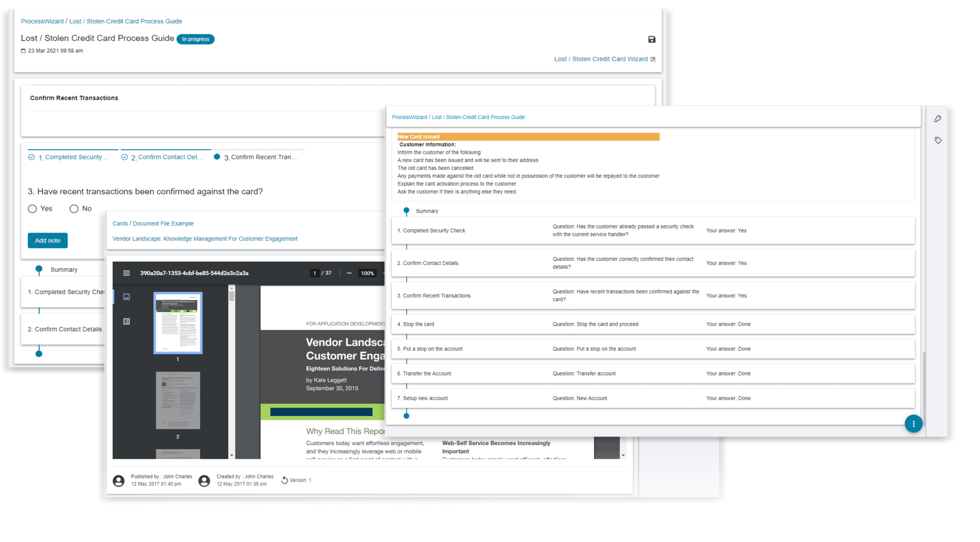980x542 pixels.
Task: Click 2. Confirm Contact Details summary card in back window
Action: point(63,329)
